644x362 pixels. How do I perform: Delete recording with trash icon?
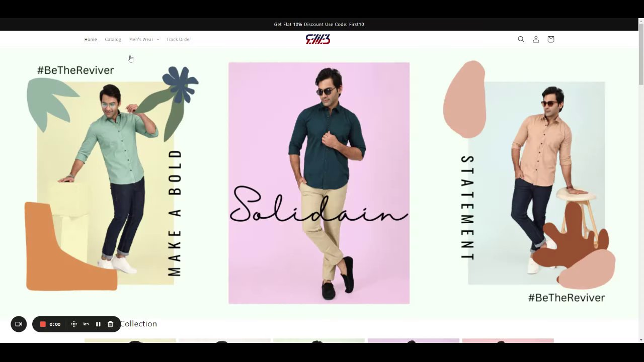110,324
